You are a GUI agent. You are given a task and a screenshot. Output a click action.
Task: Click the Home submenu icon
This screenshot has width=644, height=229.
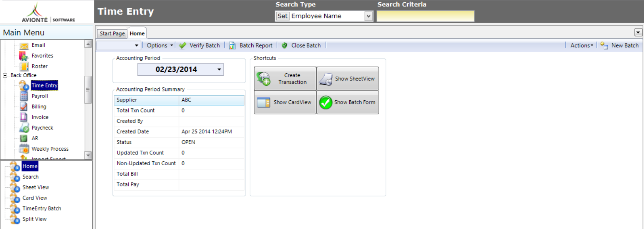tap(15, 166)
